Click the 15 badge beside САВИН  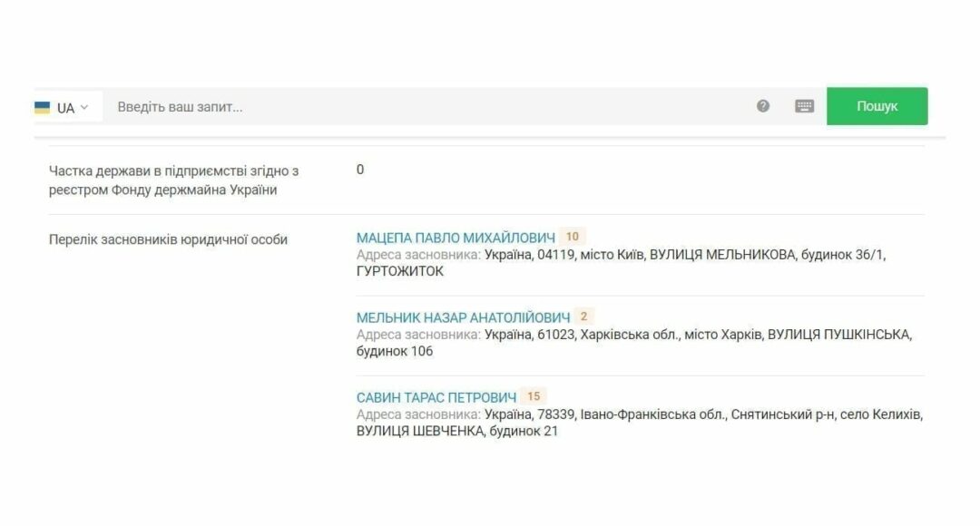pyautogui.click(x=534, y=396)
